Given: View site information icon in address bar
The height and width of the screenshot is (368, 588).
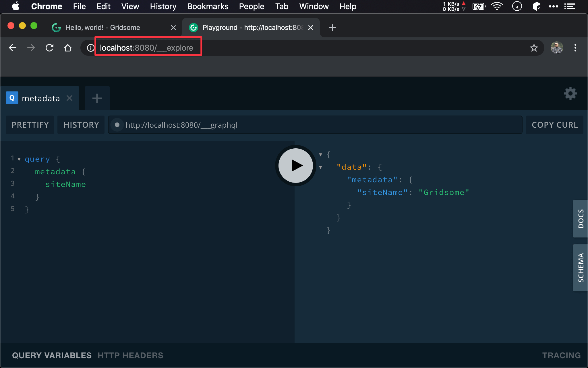Looking at the screenshot, I should [x=90, y=48].
